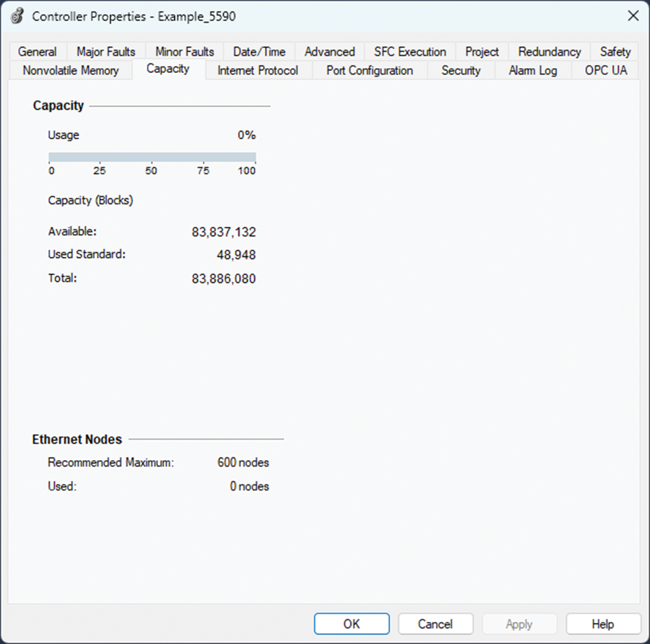Select the Port Configuration tab
650x644 pixels.
(370, 71)
